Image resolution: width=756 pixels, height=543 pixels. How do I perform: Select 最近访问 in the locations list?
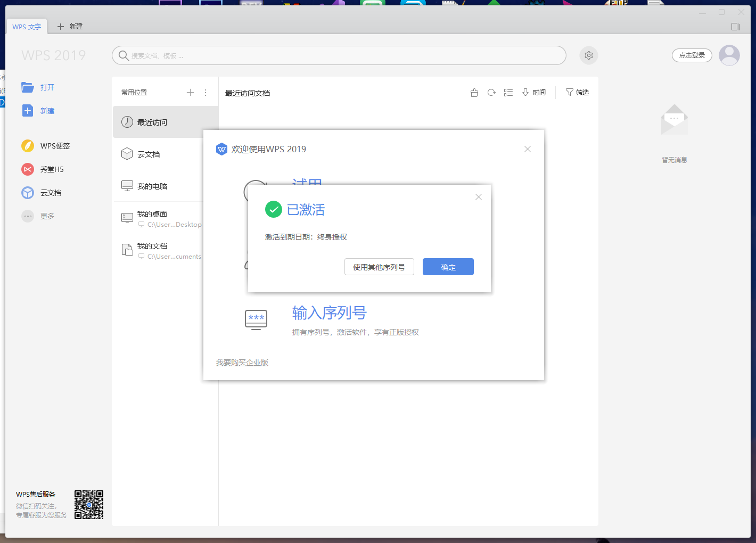[166, 122]
